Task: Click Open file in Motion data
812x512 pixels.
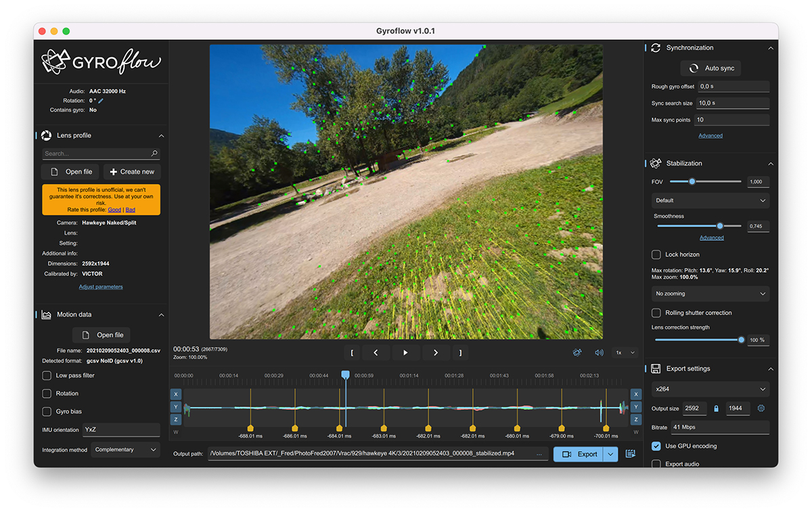Action: click(x=101, y=335)
